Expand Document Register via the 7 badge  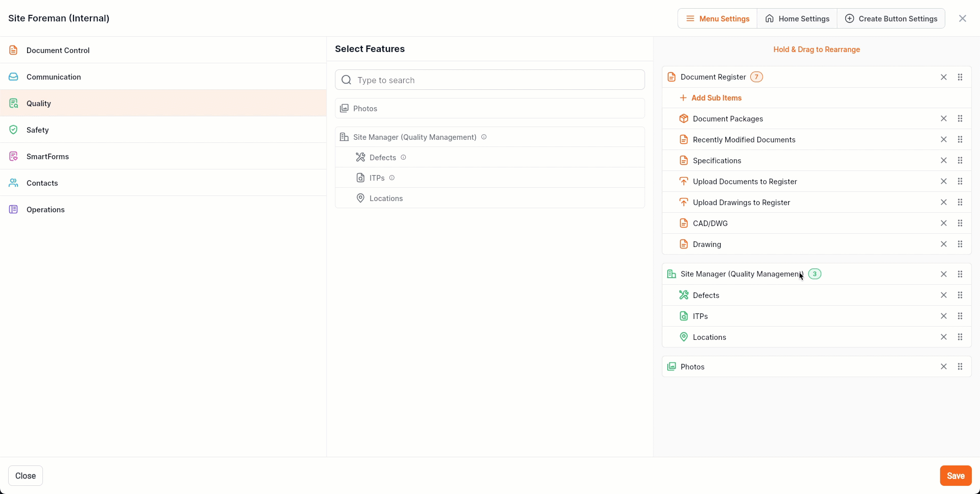tap(756, 77)
